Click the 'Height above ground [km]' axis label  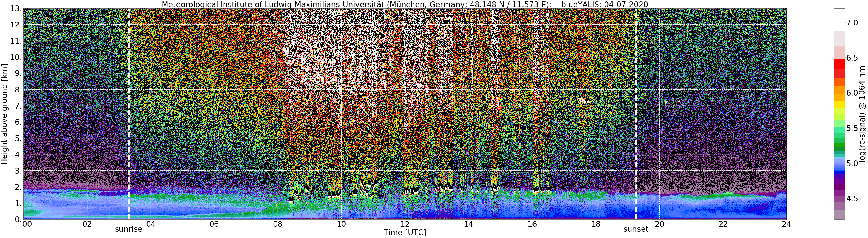[4, 114]
